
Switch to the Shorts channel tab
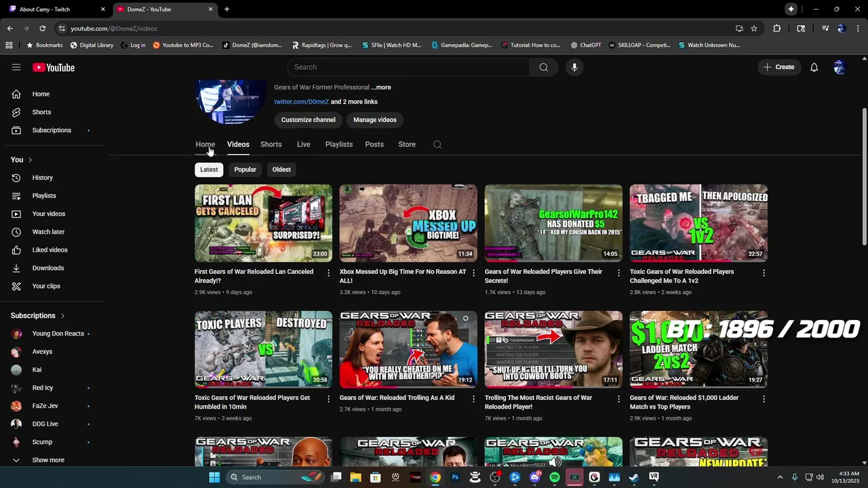pos(271,144)
